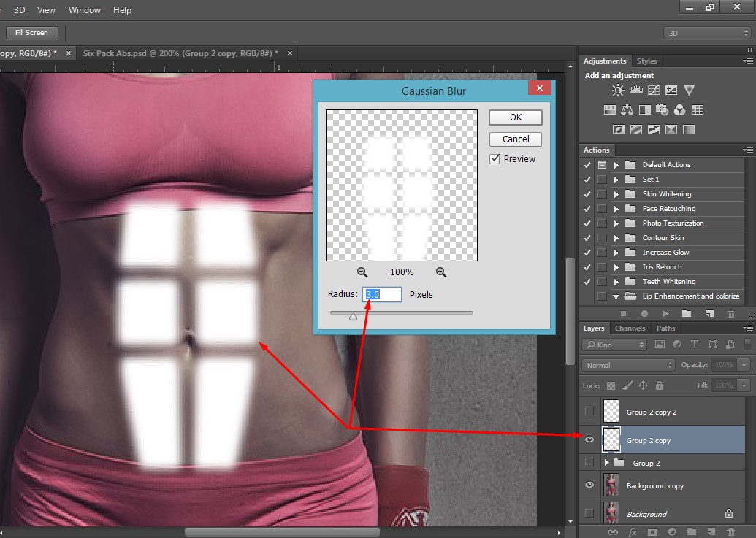This screenshot has height=538, width=756.
Task: Confirm Gaussian Blur with OK
Action: click(516, 118)
